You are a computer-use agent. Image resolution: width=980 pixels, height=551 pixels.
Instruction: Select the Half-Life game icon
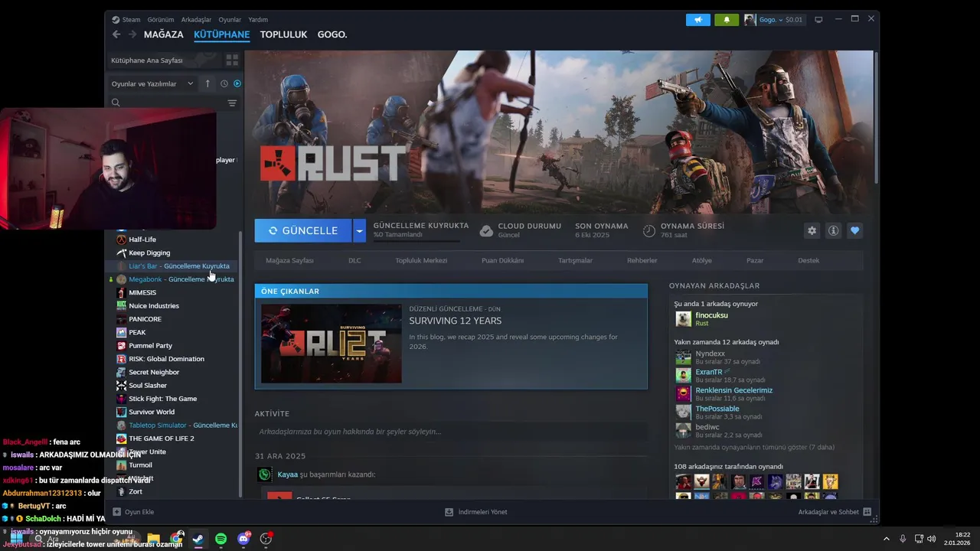(121, 240)
